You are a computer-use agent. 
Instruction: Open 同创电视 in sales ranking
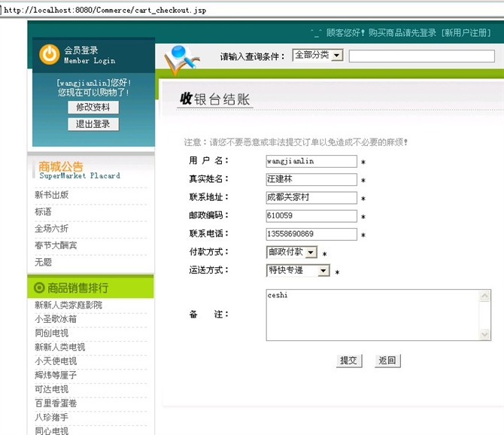[x=52, y=333]
